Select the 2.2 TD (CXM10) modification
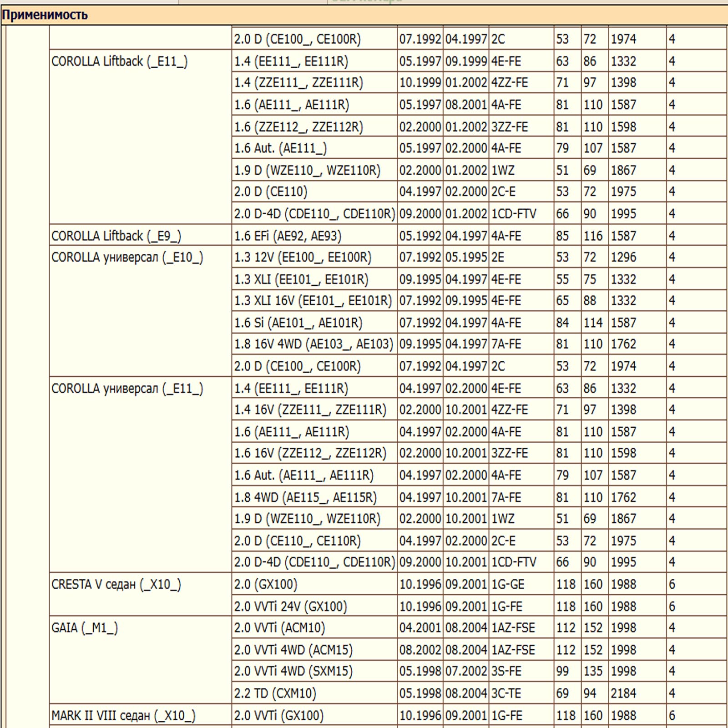The width and height of the screenshot is (728, 728). [275, 693]
